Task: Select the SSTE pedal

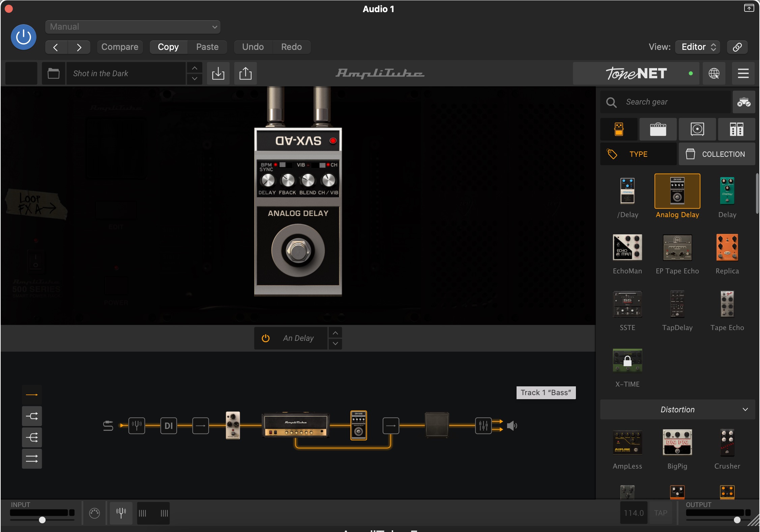Action: pyautogui.click(x=627, y=304)
